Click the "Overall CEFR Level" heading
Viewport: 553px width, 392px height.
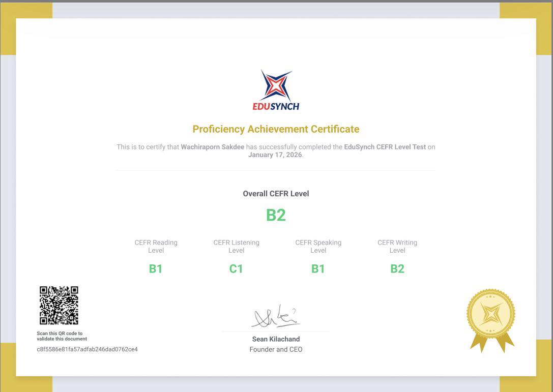[x=276, y=194]
